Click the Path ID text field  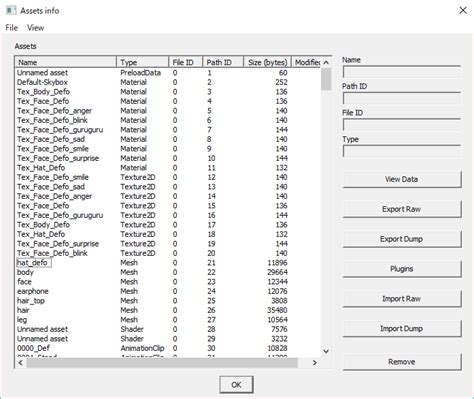[402, 99]
